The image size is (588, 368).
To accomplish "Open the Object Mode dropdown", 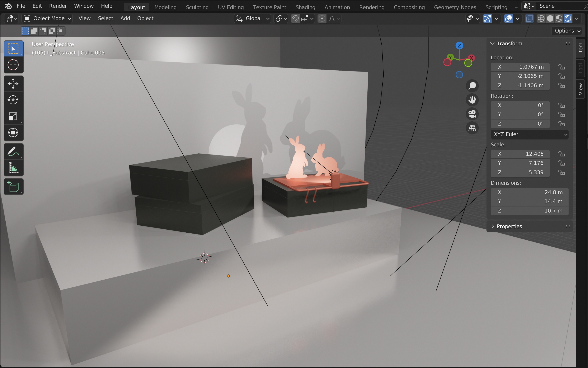I will tap(47, 18).
